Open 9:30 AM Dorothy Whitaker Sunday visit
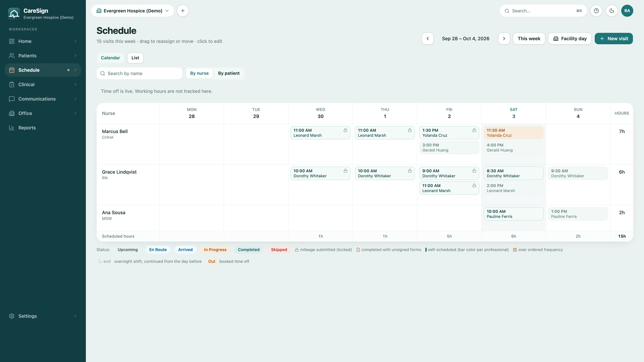 (x=578, y=173)
